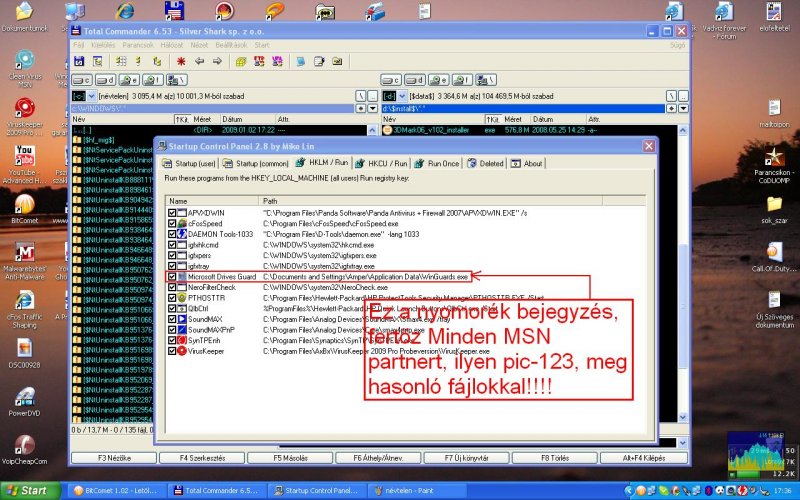Click right panel scrollbar down arrow

tap(683, 417)
